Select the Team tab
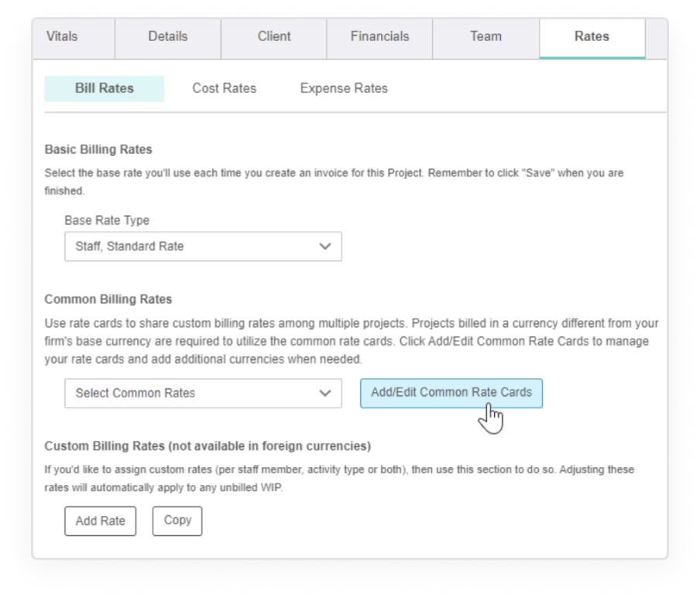Viewport: 700px width, 605px height. coord(486,36)
